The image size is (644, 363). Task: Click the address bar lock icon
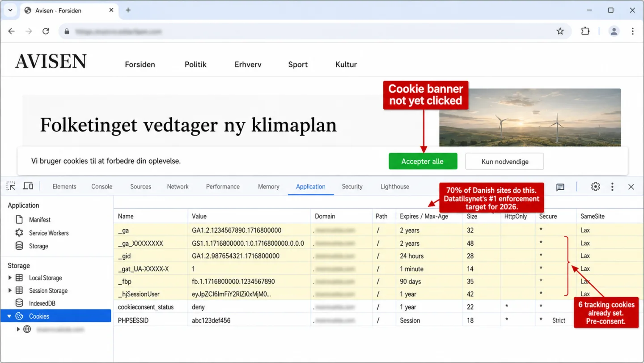click(x=67, y=32)
